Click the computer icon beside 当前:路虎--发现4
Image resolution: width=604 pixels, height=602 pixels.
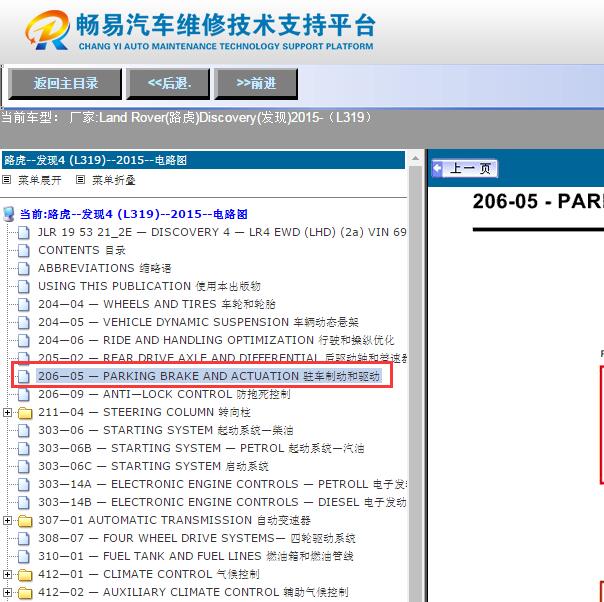8,214
